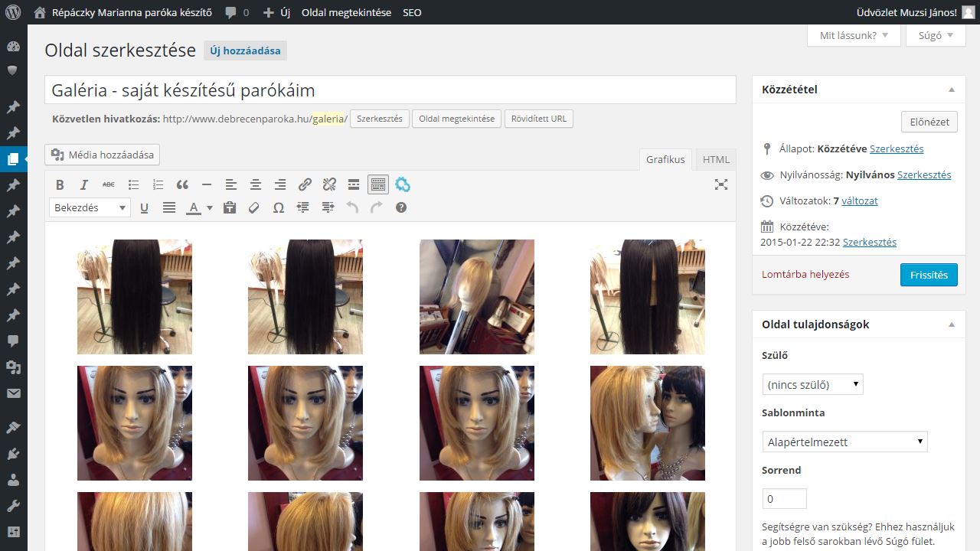The height and width of the screenshot is (551, 980).
Task: Click the blue gear shortcode icon
Action: [403, 184]
